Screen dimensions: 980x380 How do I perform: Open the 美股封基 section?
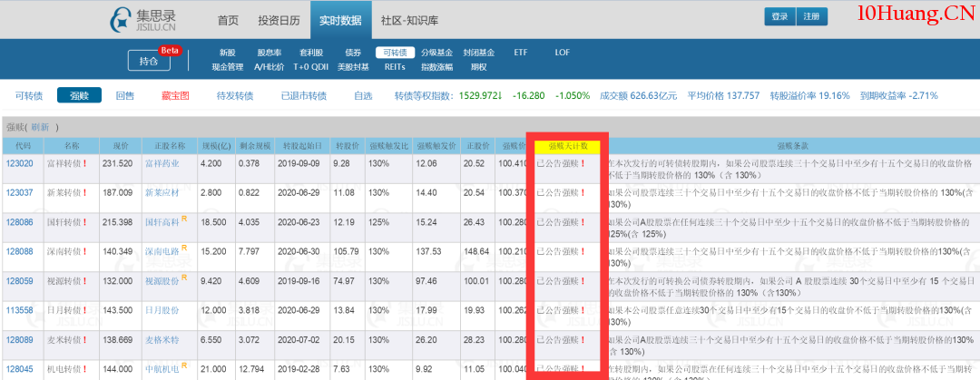(353, 67)
